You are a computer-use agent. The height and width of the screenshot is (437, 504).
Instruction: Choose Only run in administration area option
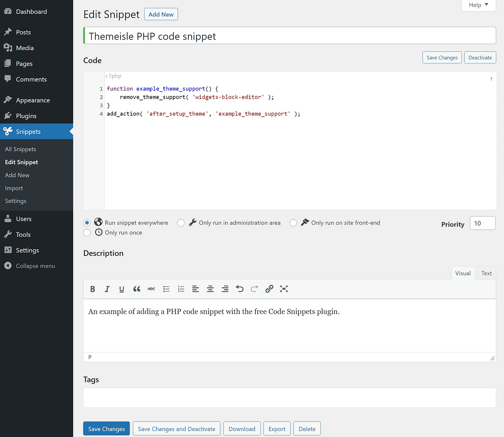181,223
